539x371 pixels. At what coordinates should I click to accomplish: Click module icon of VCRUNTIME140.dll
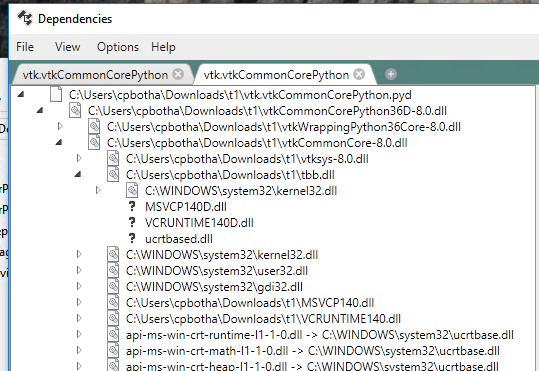(x=113, y=318)
